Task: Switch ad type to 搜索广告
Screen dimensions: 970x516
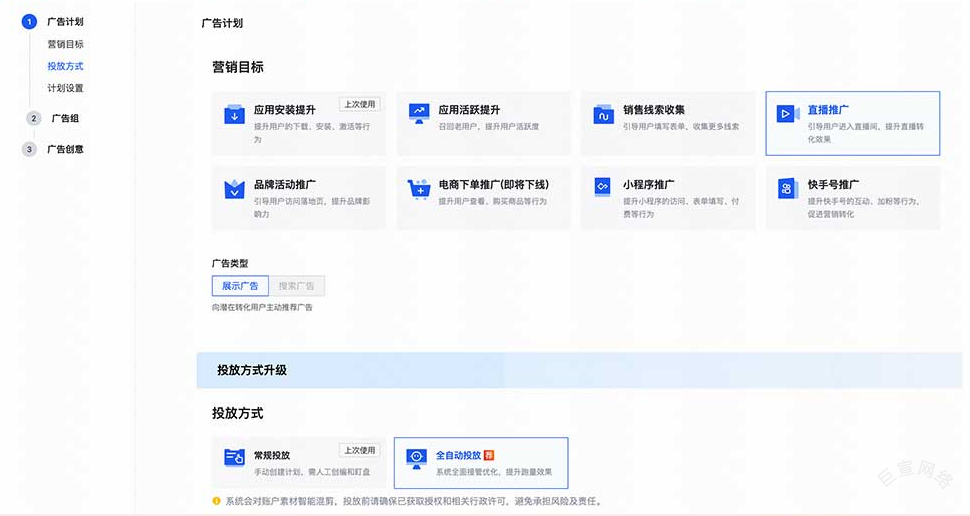Action: (296, 286)
